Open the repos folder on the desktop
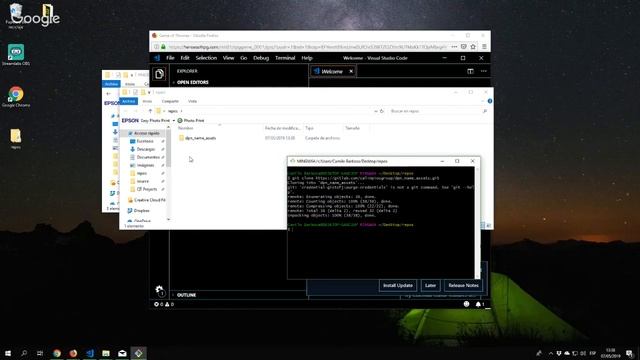 pyautogui.click(x=16, y=139)
